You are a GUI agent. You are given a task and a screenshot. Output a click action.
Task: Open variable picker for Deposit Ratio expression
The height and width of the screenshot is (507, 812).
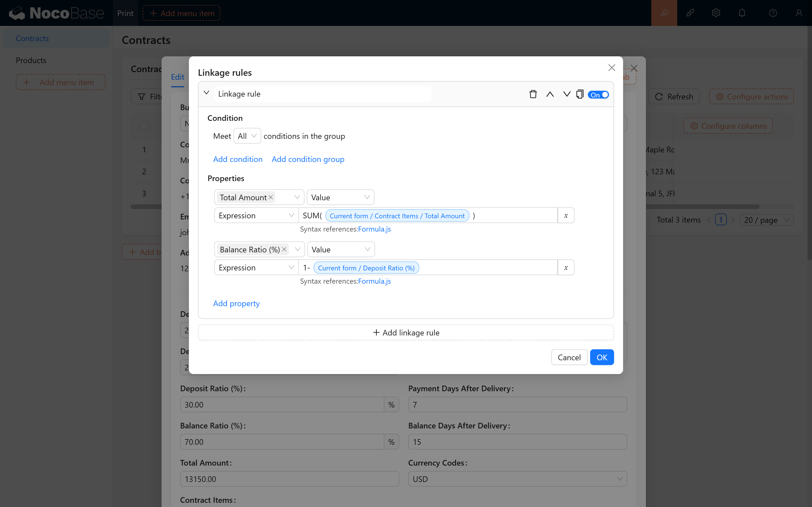[x=566, y=268]
